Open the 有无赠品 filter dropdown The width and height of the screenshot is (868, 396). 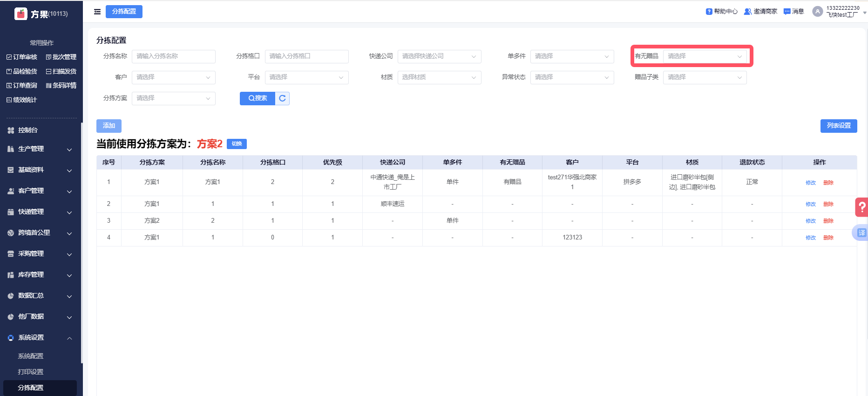pos(705,56)
